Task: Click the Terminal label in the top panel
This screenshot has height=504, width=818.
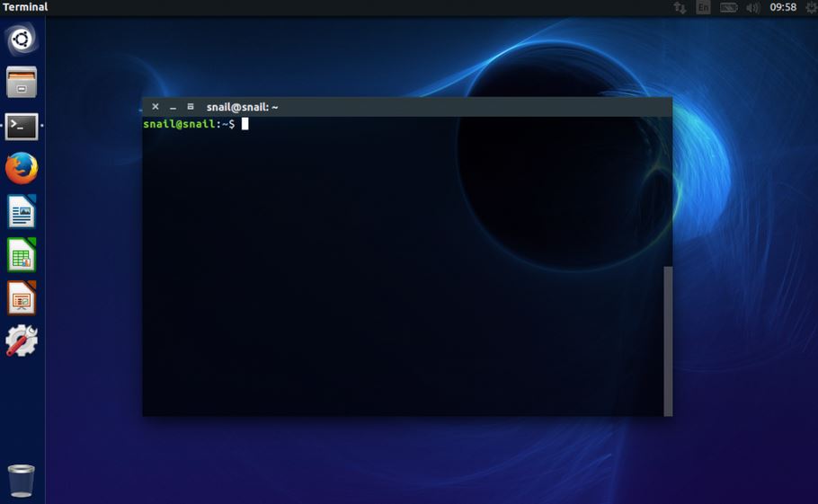Action: (25, 7)
